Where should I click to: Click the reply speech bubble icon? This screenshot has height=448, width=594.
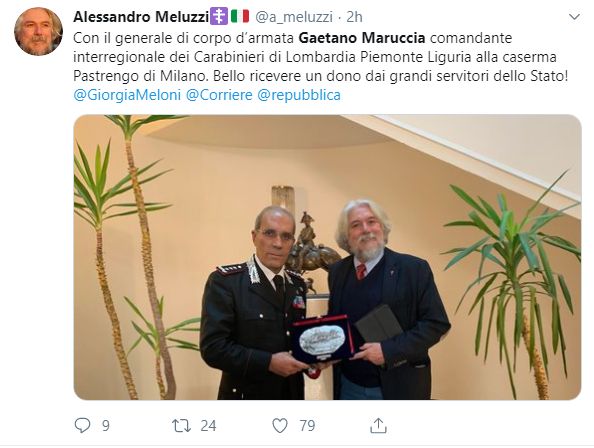click(x=82, y=425)
